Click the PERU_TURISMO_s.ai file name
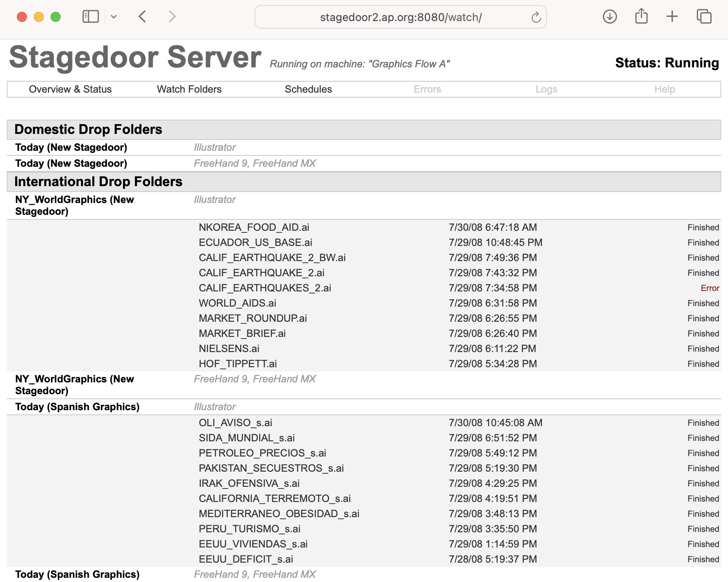728x582 pixels. (250, 529)
